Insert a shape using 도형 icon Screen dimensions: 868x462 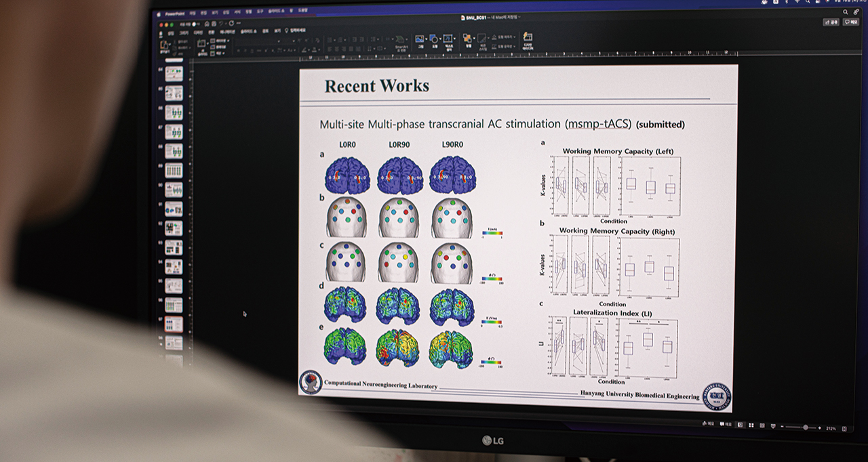(x=434, y=39)
